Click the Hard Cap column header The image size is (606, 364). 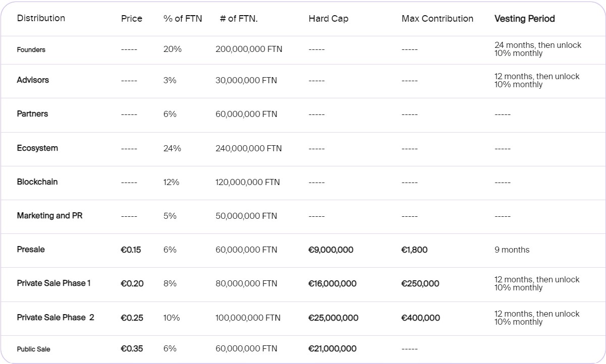point(328,19)
